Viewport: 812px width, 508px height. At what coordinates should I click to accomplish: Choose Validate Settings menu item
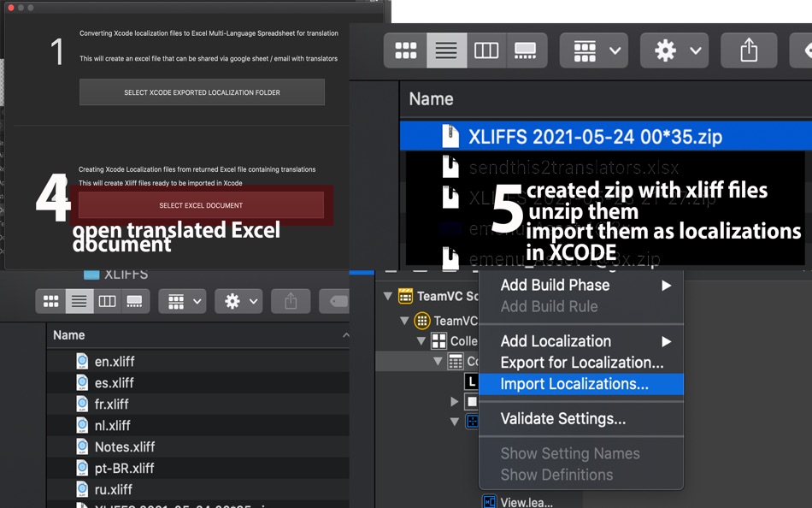[581, 418]
